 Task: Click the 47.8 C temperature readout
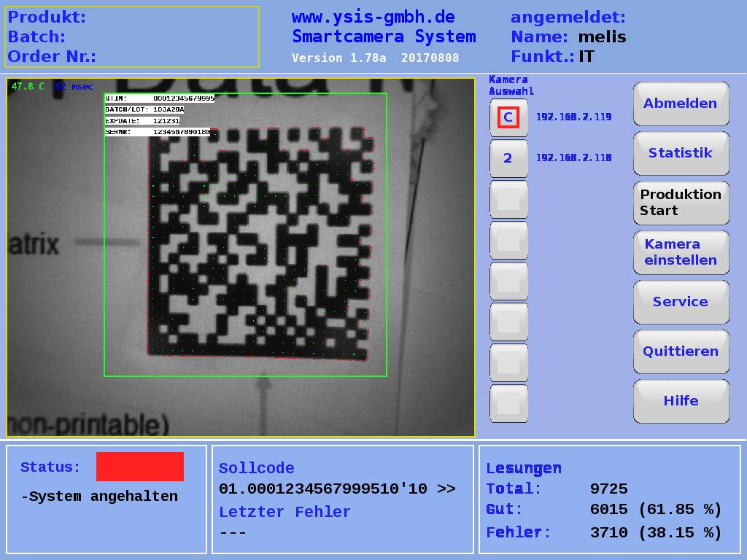coord(28,86)
